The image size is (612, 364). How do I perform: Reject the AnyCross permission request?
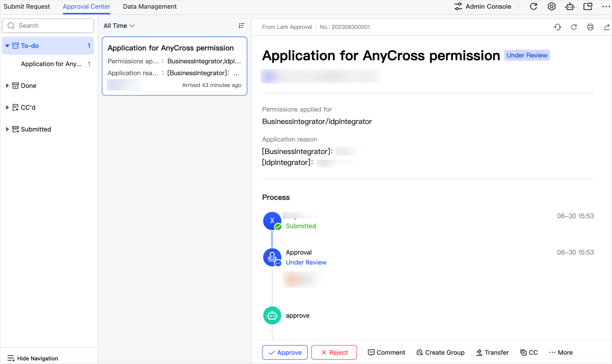(x=334, y=352)
